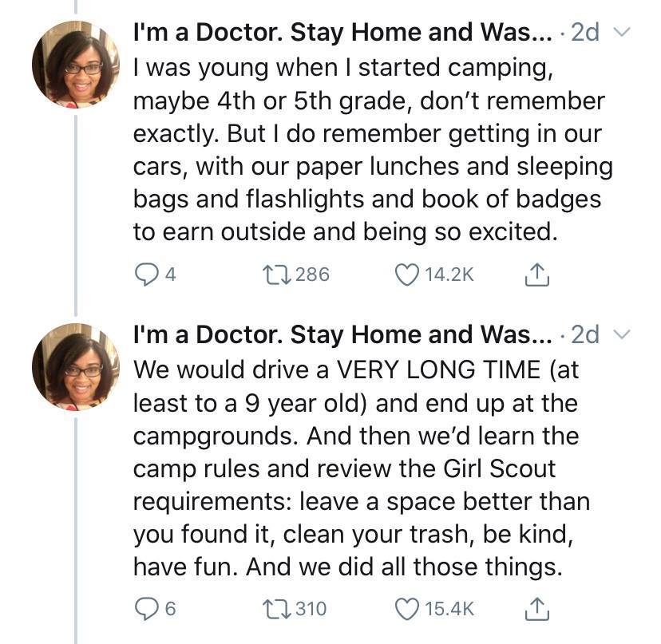View the 15.4K likes count
The height and width of the screenshot is (644, 661).
coord(450,609)
